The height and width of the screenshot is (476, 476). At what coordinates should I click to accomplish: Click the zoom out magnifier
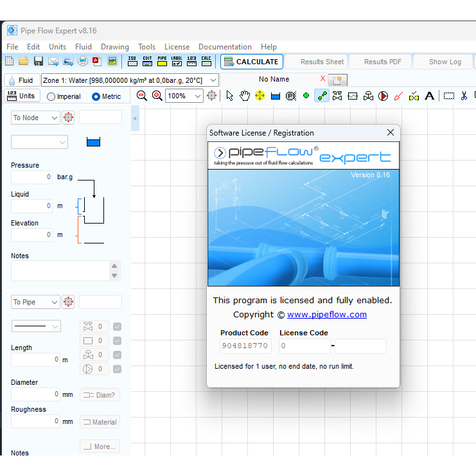[x=141, y=96]
